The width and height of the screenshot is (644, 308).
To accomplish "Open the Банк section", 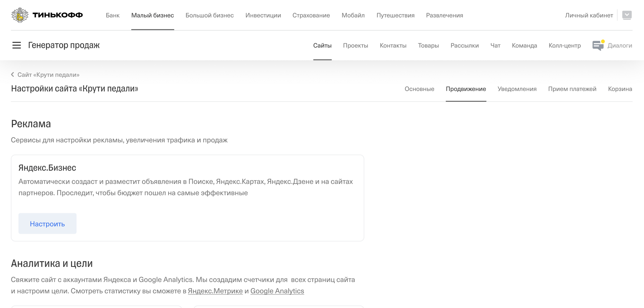I will coord(113,15).
